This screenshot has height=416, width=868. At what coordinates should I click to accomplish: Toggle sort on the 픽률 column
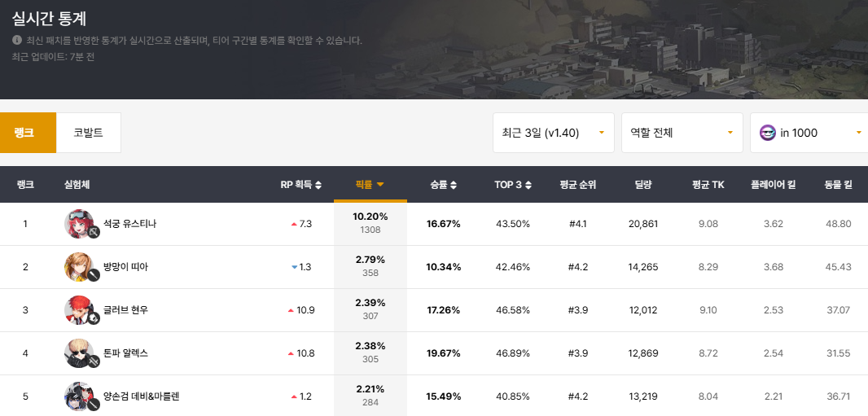point(370,185)
